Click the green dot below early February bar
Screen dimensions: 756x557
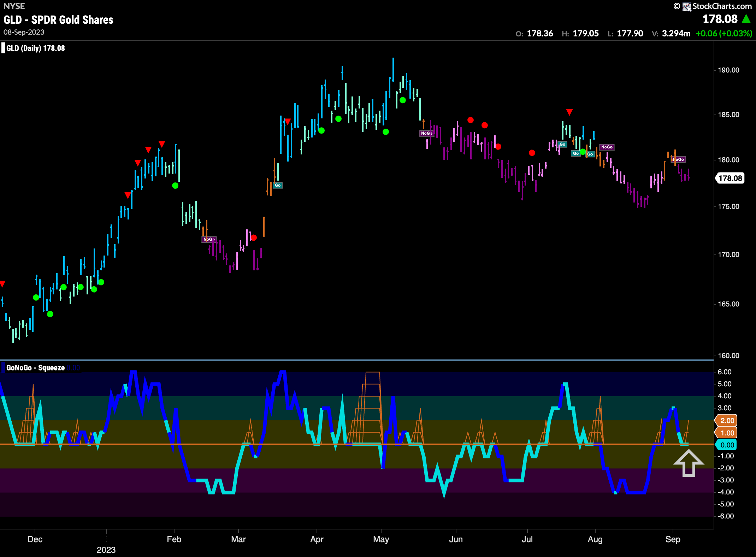coord(175,186)
